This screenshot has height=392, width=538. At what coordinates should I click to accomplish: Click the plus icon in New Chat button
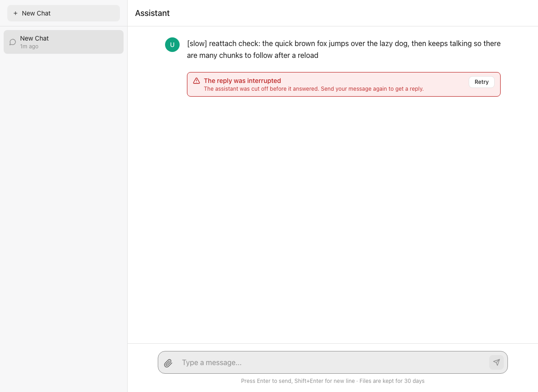[15, 13]
